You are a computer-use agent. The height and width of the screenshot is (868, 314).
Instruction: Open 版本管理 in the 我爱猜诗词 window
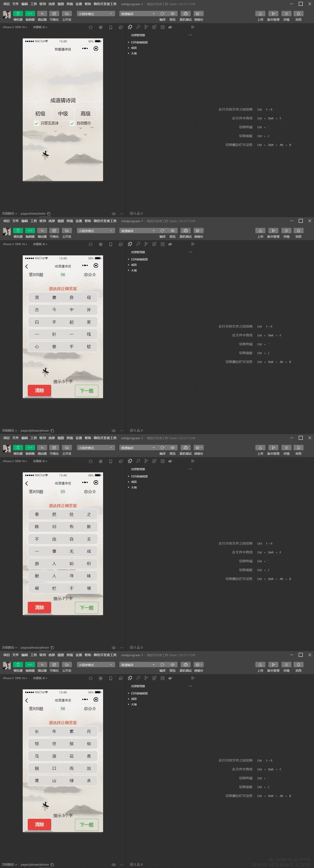coord(273,14)
